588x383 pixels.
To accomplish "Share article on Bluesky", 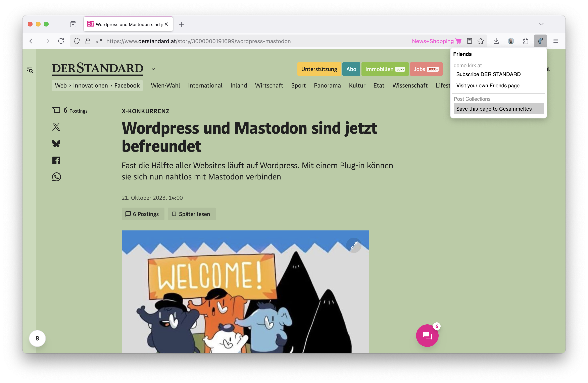I will (x=56, y=144).
